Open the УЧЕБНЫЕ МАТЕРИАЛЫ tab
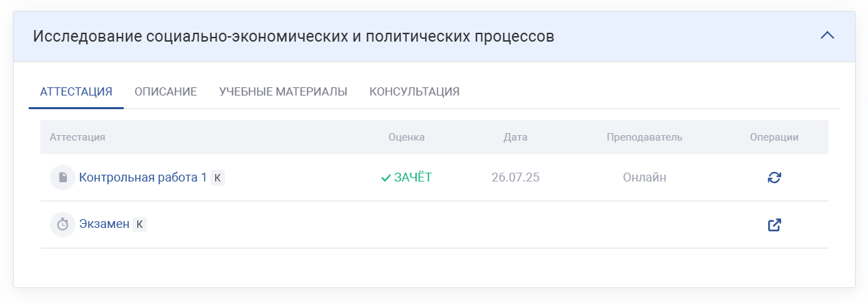The height and width of the screenshot is (303, 868). 283,91
